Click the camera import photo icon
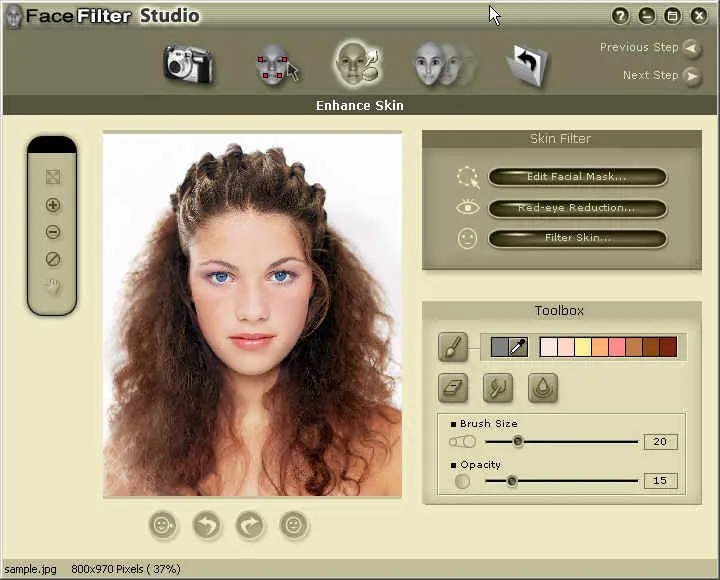The height and width of the screenshot is (580, 720). (190, 64)
